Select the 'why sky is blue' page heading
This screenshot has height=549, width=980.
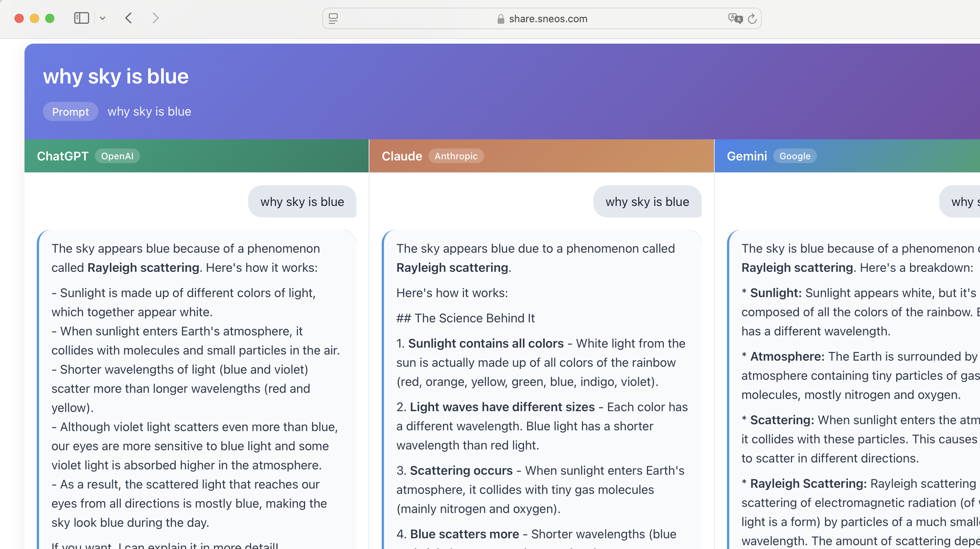click(x=116, y=76)
